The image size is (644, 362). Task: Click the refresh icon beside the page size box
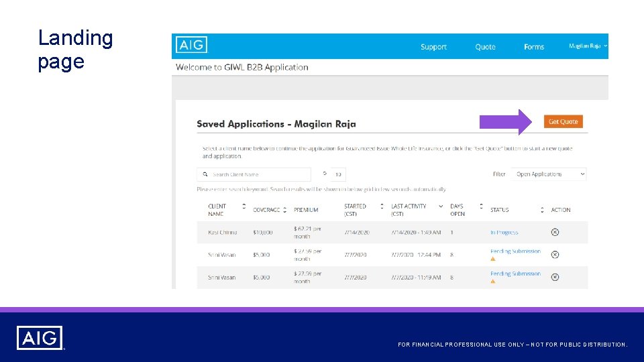[325, 174]
